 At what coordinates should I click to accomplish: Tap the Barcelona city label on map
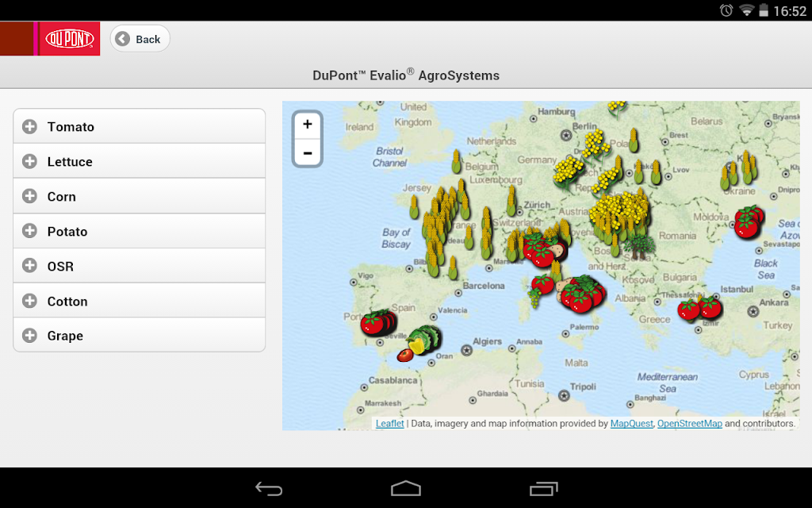click(x=483, y=286)
